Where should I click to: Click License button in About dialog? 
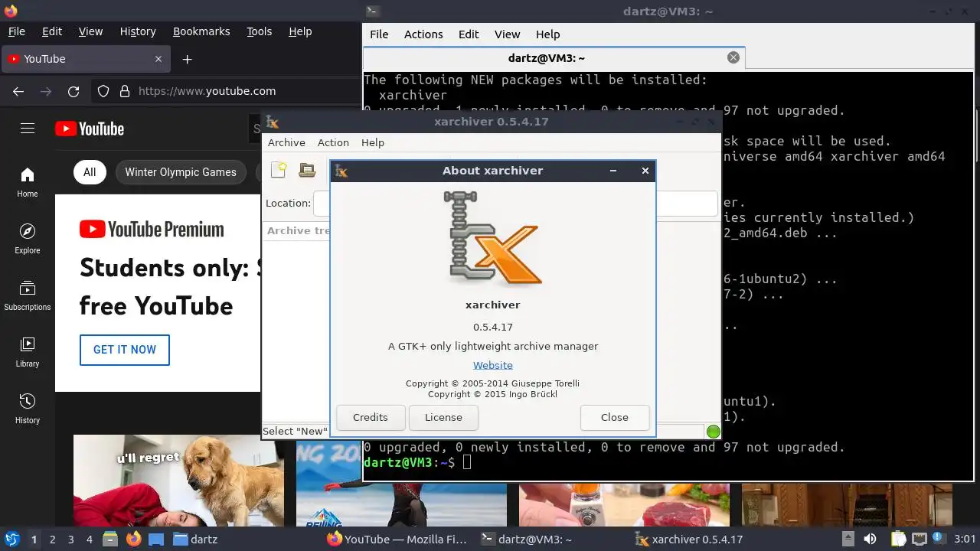pos(443,417)
